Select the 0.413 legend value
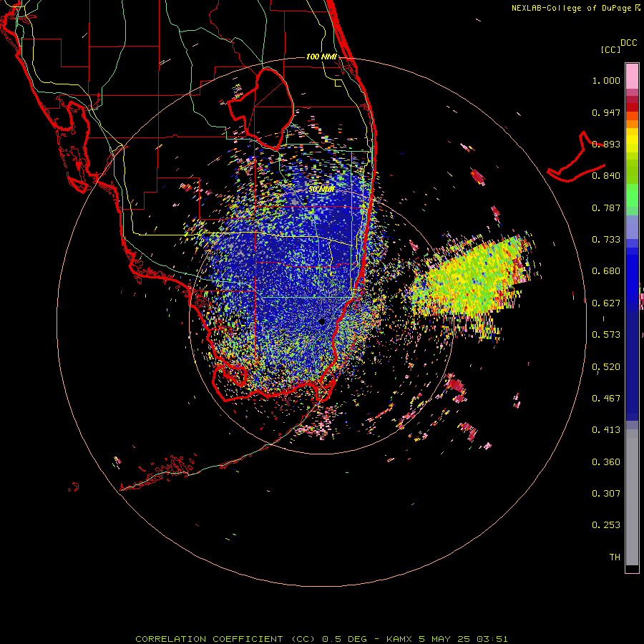The height and width of the screenshot is (644, 644). [606, 430]
